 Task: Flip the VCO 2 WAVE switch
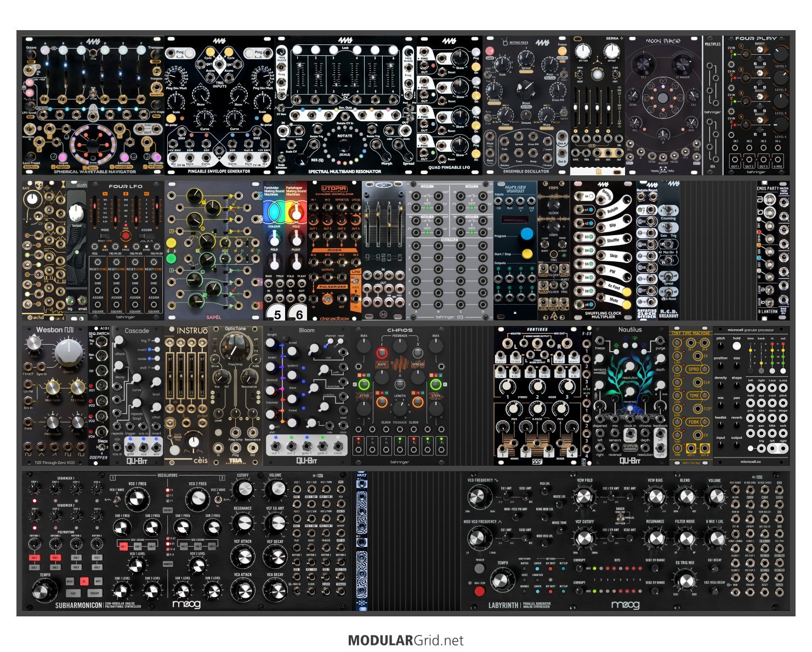pos(218,499)
